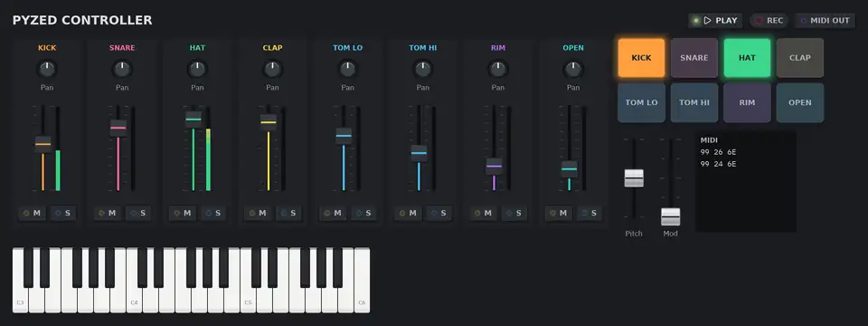
Task: Solo the HAT channel
Action: click(x=213, y=213)
